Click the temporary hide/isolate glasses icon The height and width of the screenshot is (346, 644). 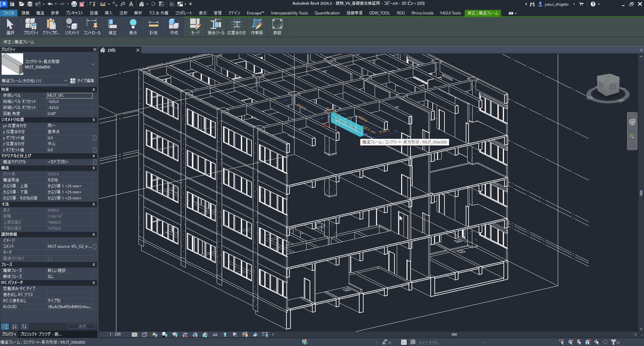pyautogui.click(x=215, y=335)
